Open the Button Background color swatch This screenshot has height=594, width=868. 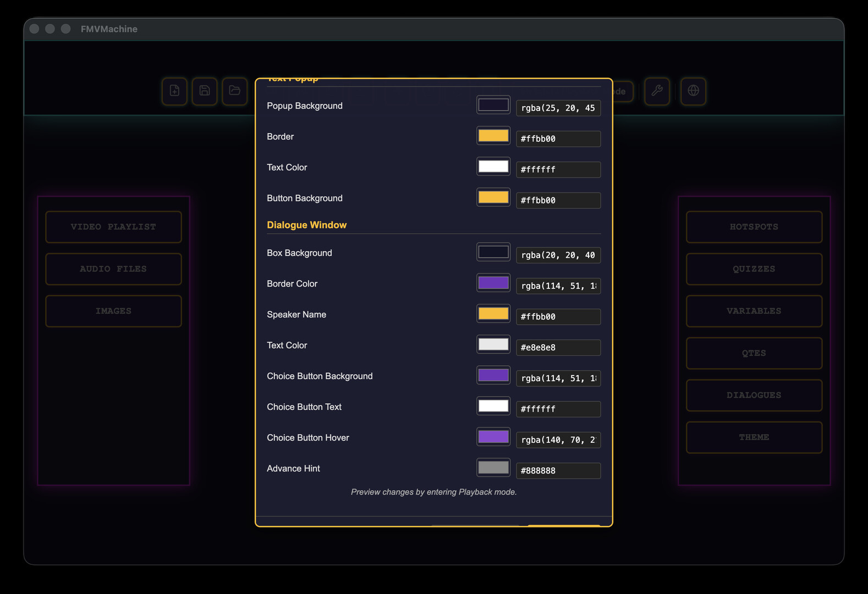tap(493, 197)
